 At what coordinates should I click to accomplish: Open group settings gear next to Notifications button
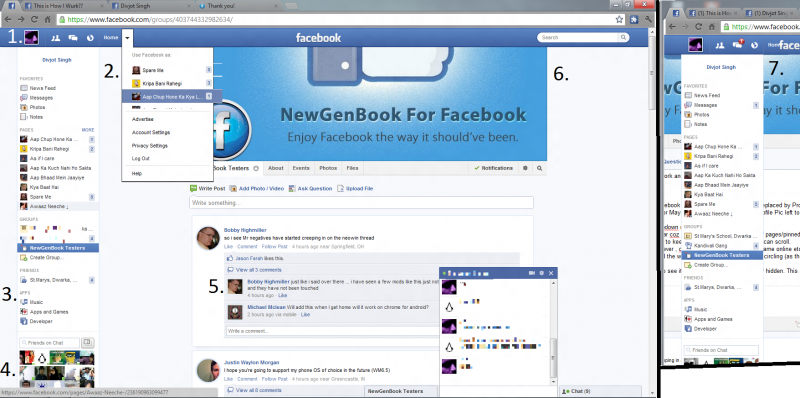click(525, 168)
